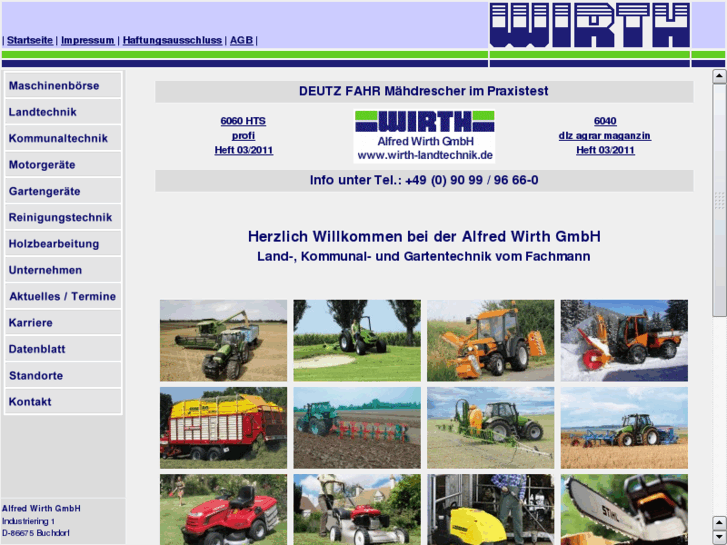Click the vertical scrollbar thumb

pos(719,200)
